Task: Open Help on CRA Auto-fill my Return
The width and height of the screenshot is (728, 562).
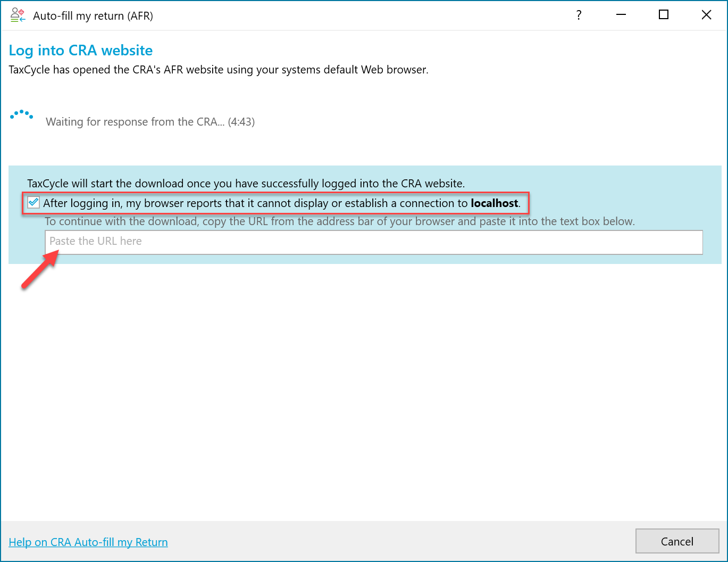Action: tap(88, 542)
